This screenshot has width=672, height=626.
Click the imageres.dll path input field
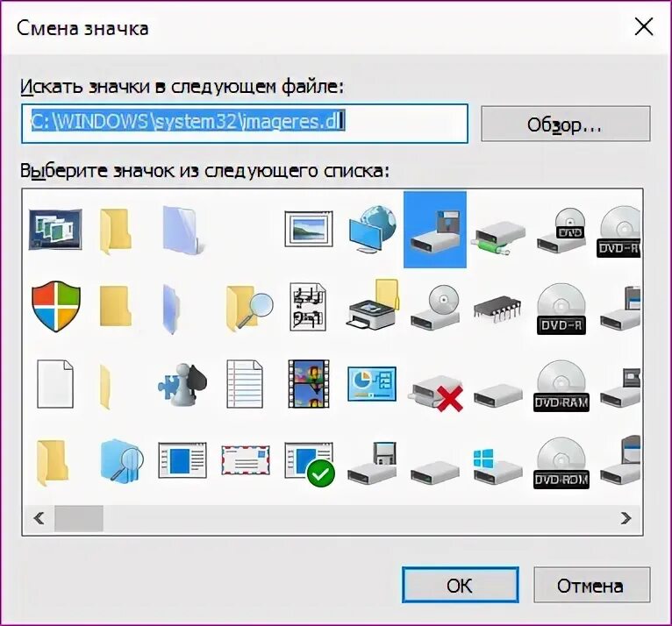244,124
